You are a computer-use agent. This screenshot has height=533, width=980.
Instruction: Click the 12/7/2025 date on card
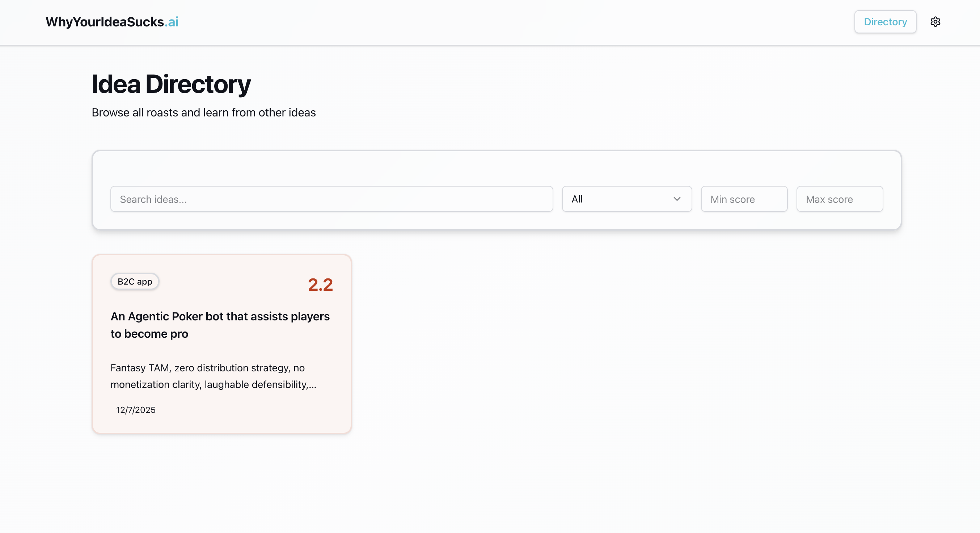[x=136, y=410]
